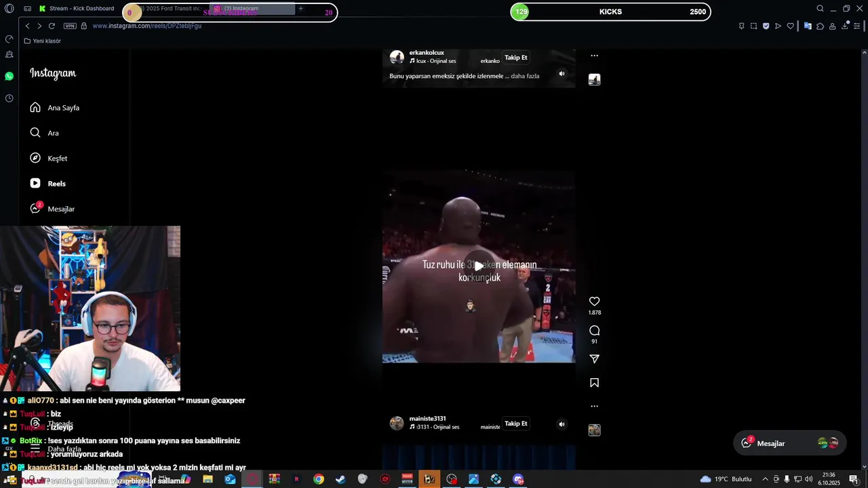
Task: Play the paused UFC reel
Action: pos(479,266)
